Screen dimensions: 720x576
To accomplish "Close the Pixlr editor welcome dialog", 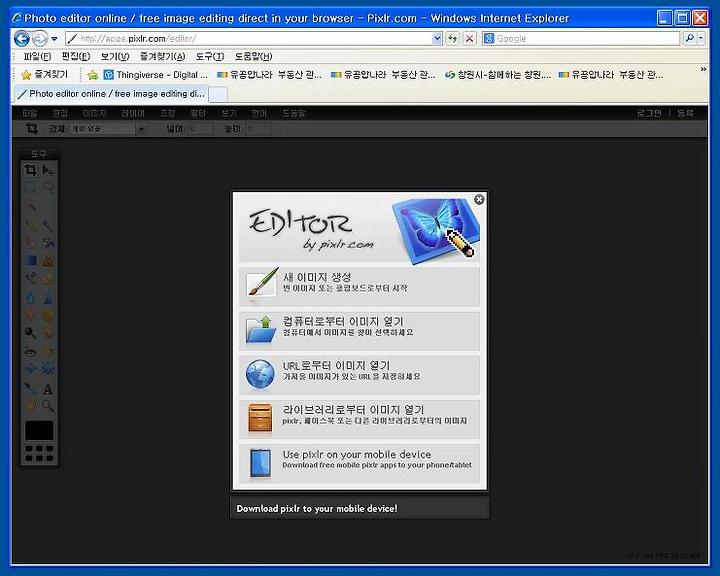I will (x=479, y=199).
